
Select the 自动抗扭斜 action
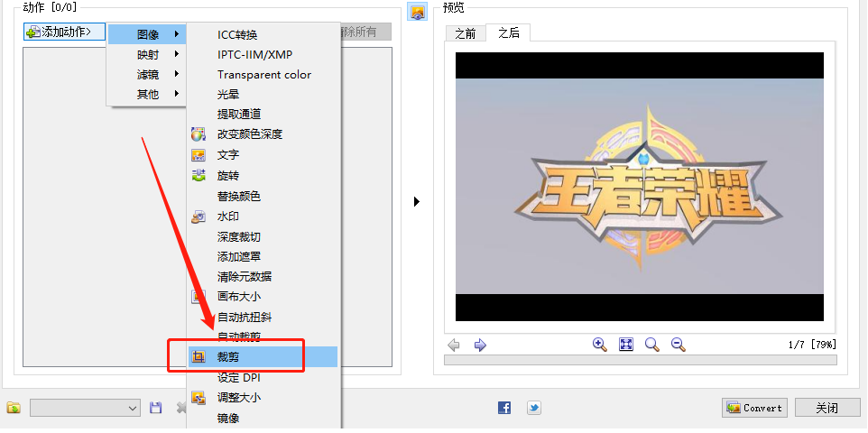(x=245, y=318)
